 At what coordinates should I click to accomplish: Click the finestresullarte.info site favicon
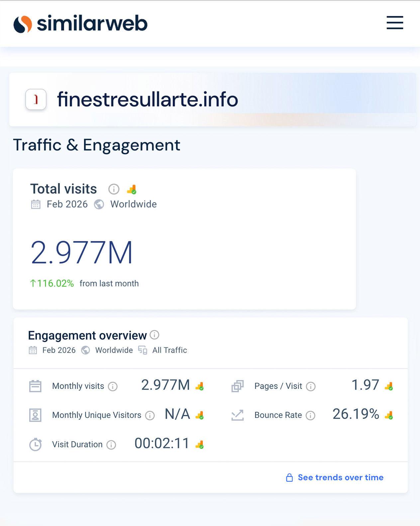tap(36, 99)
